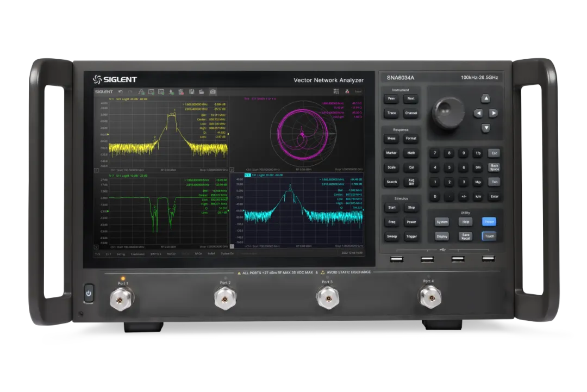Toggle RF On in the status bar
Viewport: 587px width, 392px height.
[198, 254]
